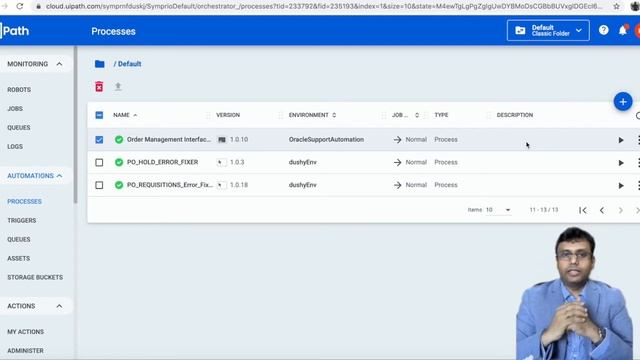
Task: Open My Actions in the sidebar
Action: click(25, 332)
